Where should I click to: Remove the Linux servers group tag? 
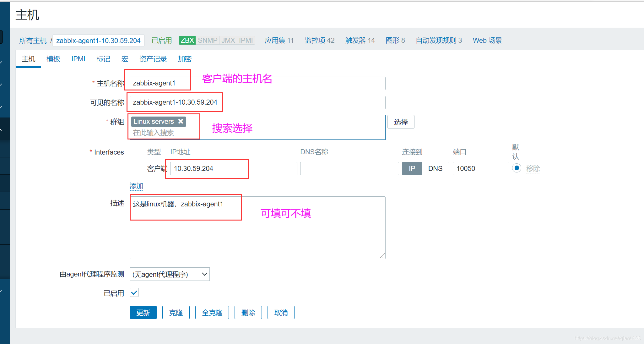[181, 121]
